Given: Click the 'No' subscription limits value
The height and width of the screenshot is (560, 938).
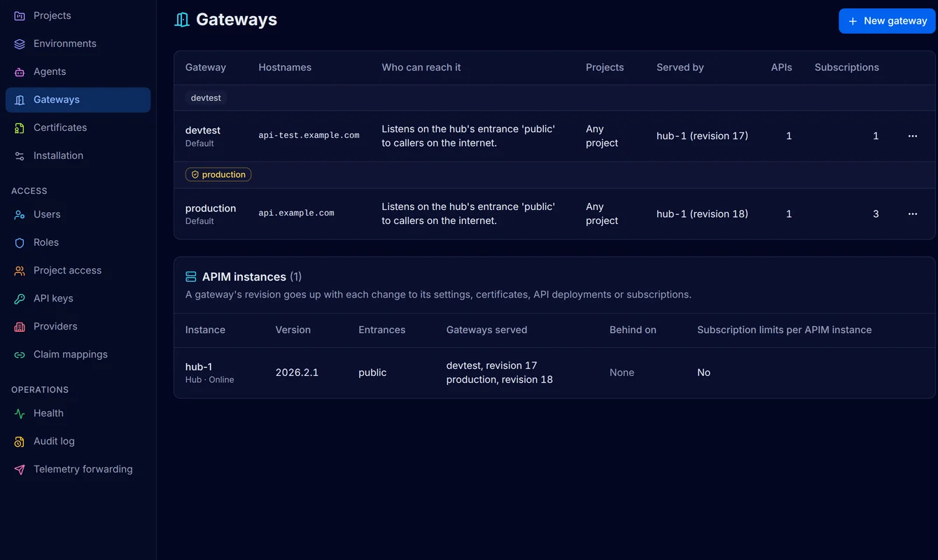Looking at the screenshot, I should coord(703,372).
